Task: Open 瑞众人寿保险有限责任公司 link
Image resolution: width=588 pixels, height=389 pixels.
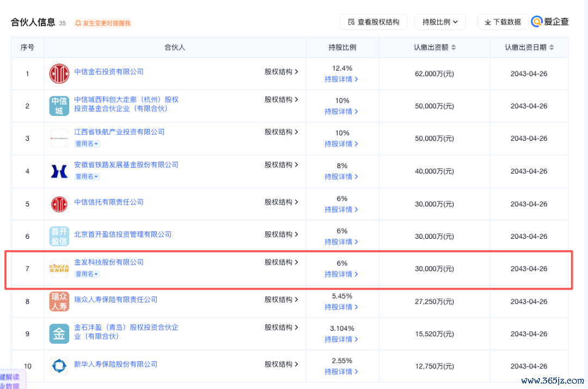Action: (116, 299)
